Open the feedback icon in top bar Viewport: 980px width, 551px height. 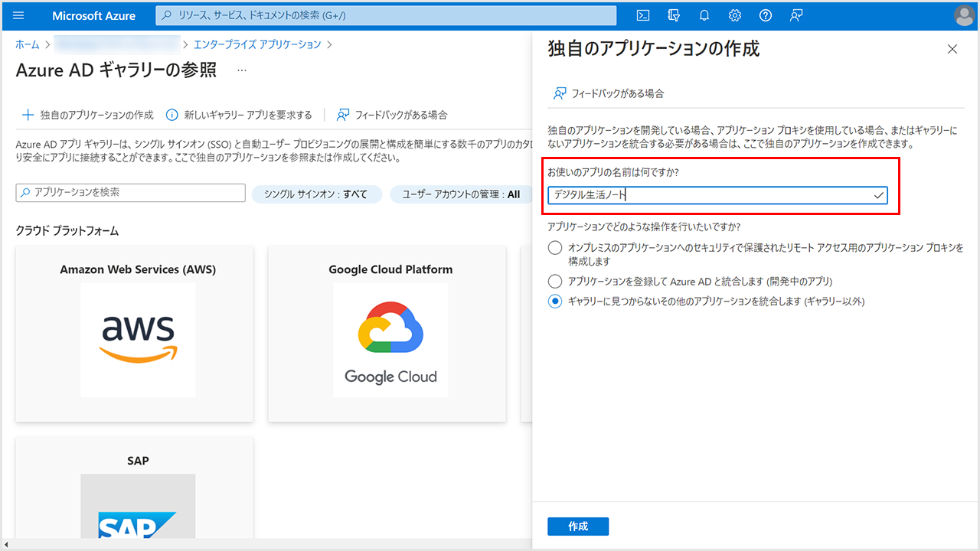click(796, 15)
